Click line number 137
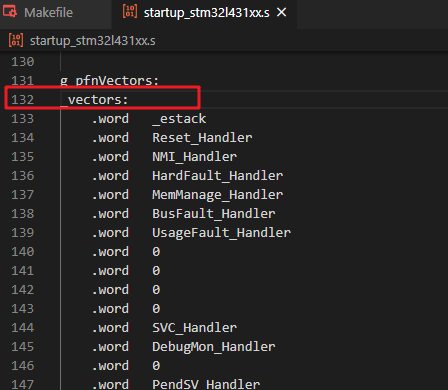 click(x=23, y=195)
